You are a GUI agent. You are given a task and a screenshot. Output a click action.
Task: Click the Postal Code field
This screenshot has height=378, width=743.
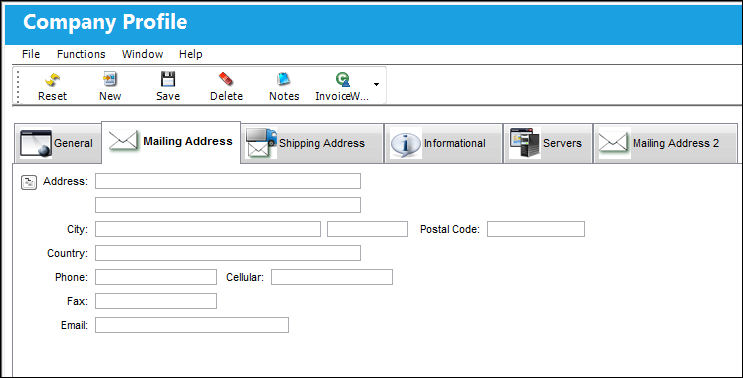[x=536, y=229]
